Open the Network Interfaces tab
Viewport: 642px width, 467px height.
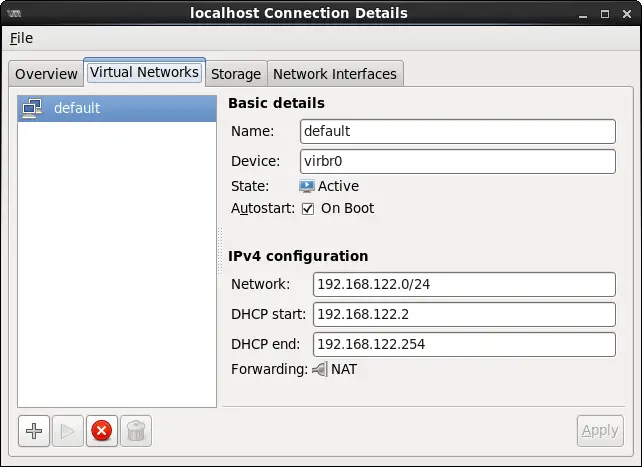coord(335,74)
